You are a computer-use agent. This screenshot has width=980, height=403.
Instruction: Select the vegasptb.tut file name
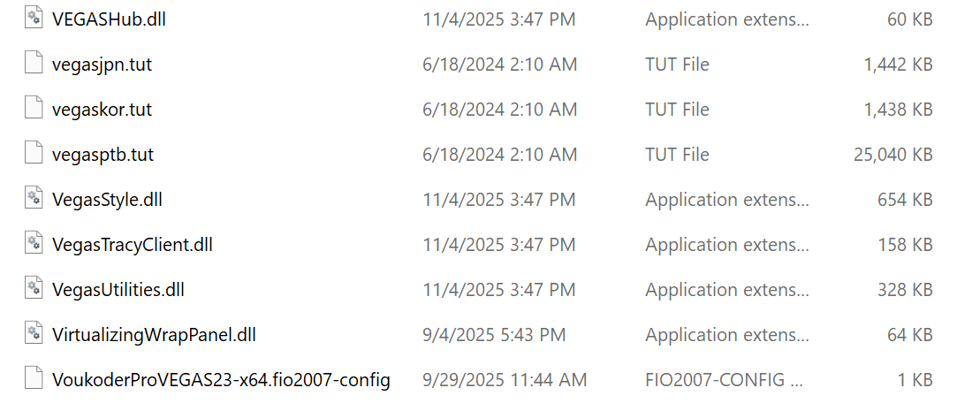point(103,154)
